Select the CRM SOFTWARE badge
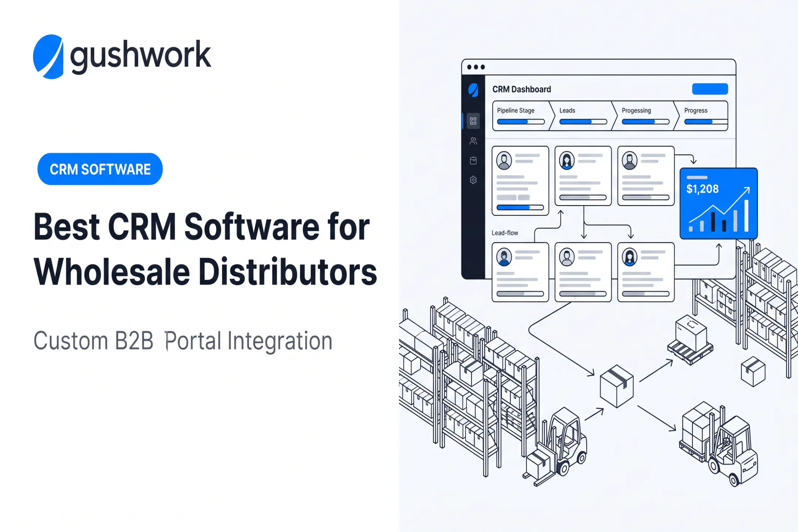 coord(100,169)
